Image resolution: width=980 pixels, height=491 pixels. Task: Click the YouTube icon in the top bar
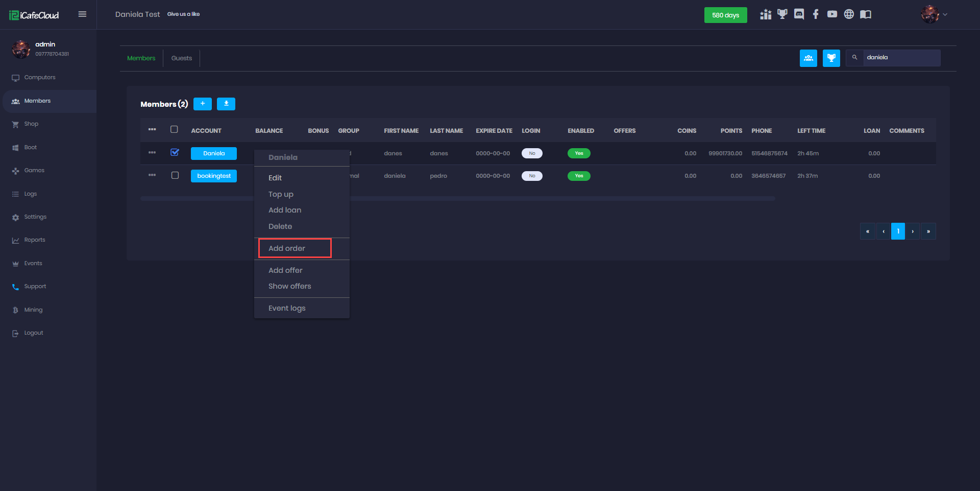pyautogui.click(x=832, y=14)
